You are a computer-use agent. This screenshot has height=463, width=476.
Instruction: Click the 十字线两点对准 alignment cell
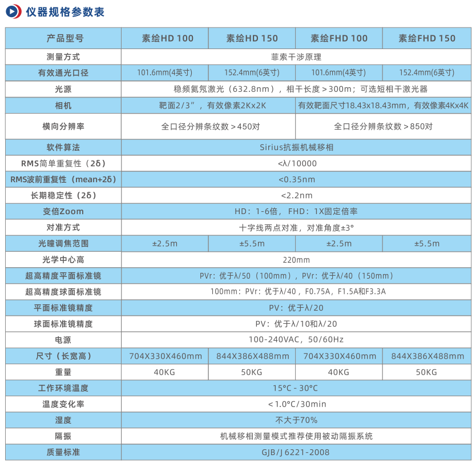[296, 227]
